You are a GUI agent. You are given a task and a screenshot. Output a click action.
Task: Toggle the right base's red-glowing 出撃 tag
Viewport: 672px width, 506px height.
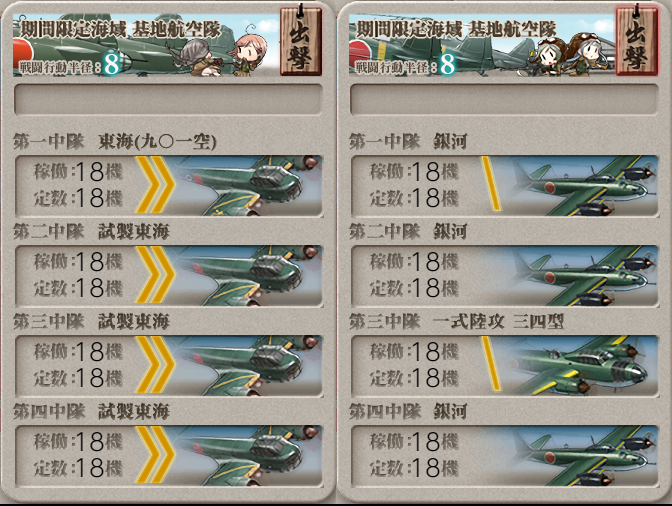[637, 41]
